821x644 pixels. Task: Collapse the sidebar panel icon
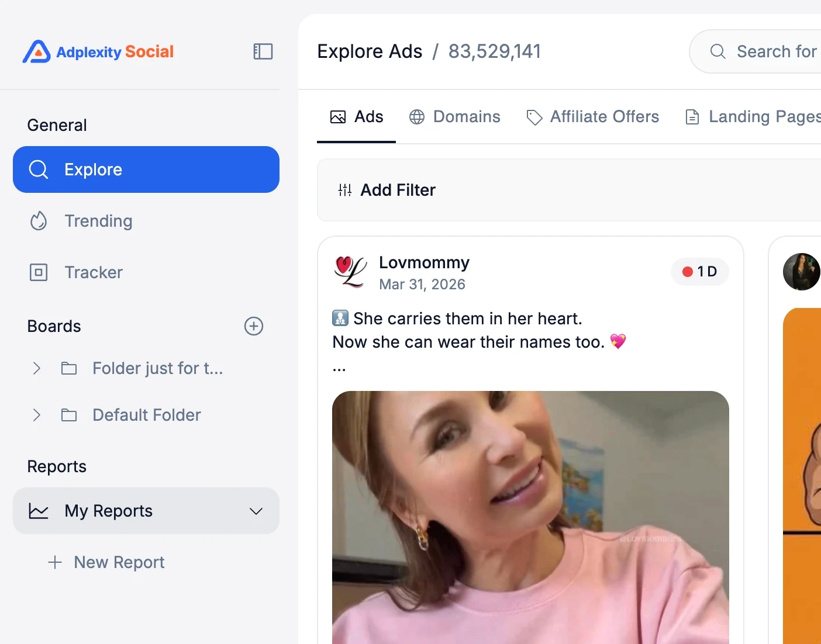coord(263,51)
